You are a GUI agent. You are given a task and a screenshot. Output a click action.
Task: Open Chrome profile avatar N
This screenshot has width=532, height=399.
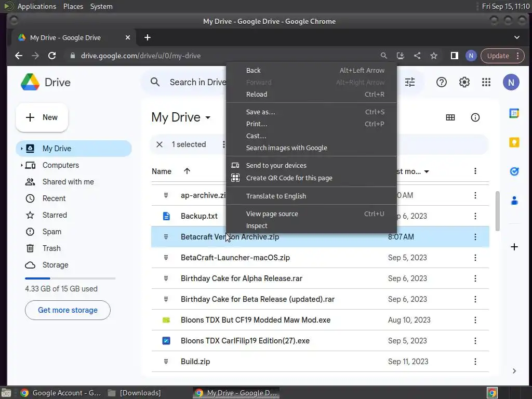(x=471, y=56)
